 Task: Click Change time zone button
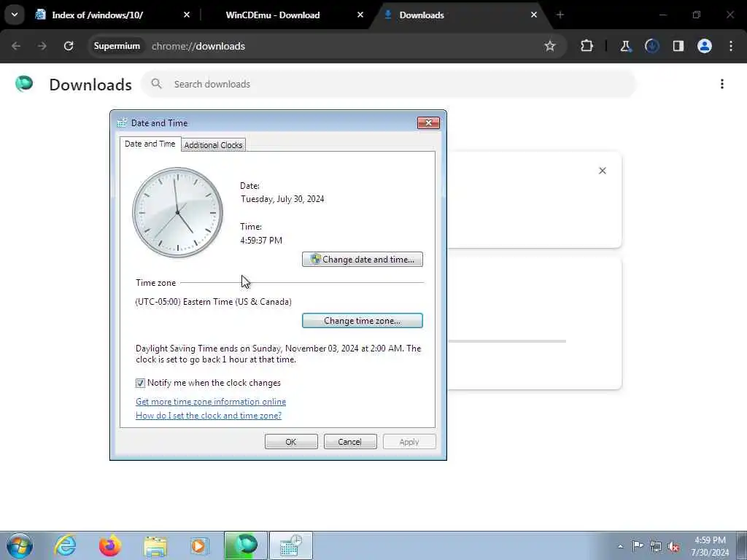coord(362,321)
